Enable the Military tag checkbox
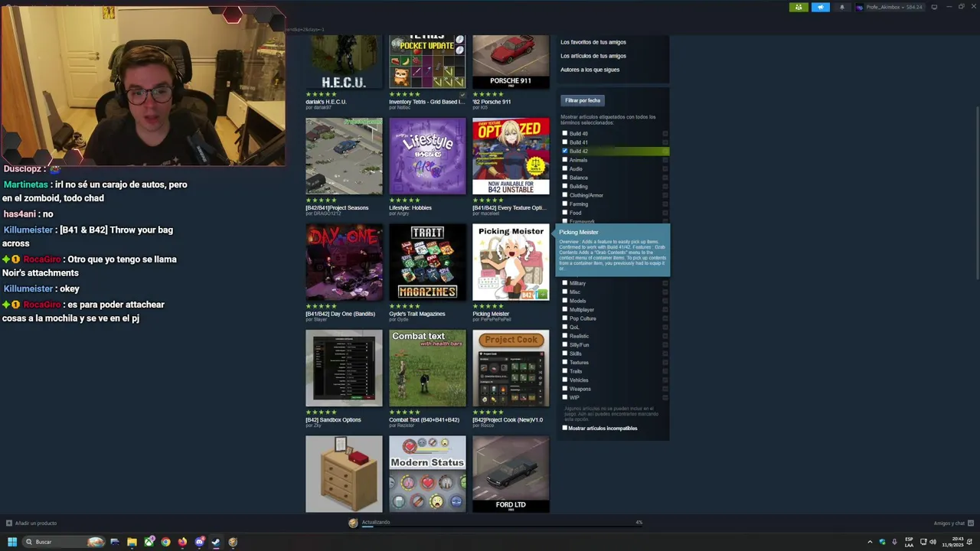 pos(565,283)
